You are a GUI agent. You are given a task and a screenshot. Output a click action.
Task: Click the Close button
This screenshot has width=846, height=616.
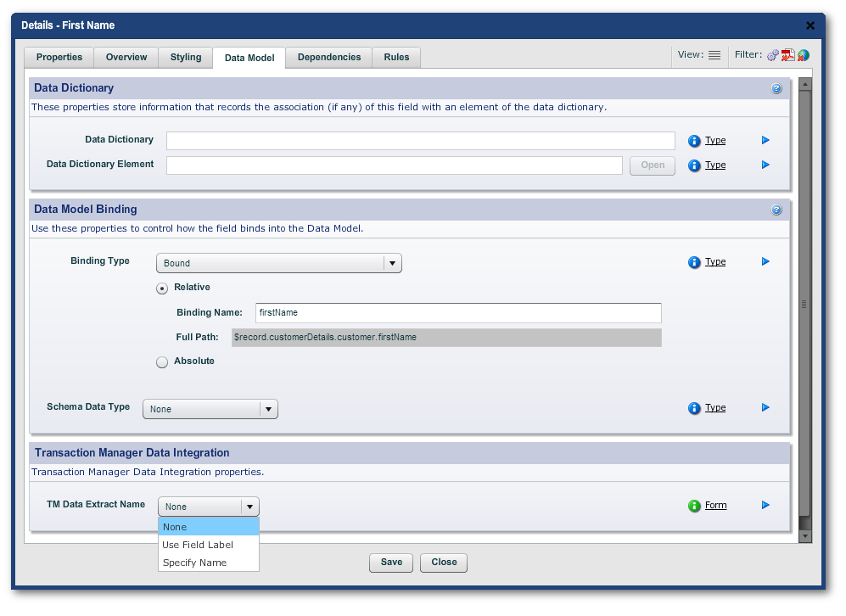(x=444, y=563)
